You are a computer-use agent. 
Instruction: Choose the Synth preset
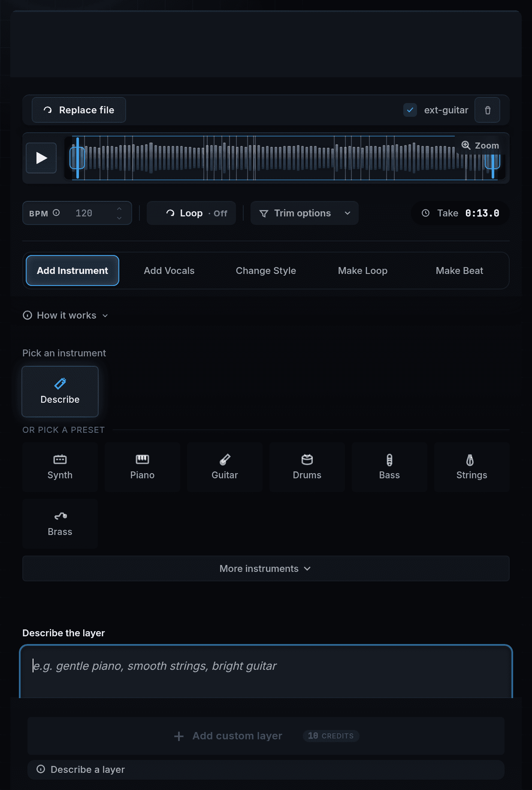60,467
